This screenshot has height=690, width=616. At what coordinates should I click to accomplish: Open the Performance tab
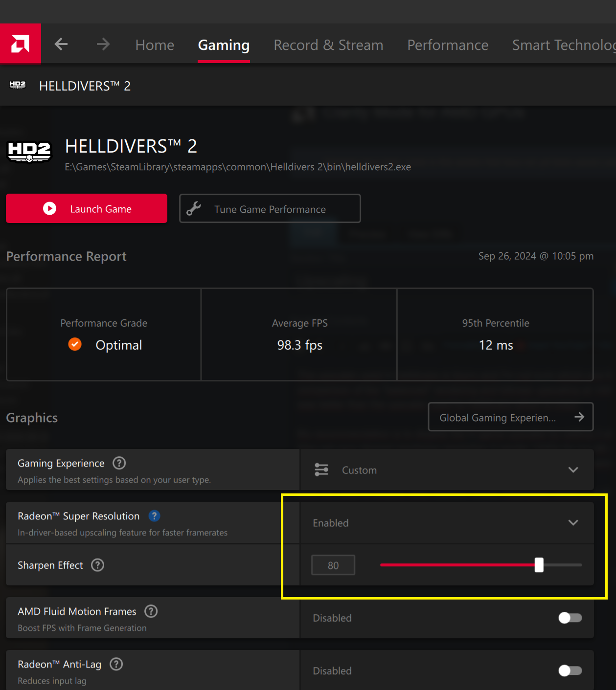(x=448, y=45)
